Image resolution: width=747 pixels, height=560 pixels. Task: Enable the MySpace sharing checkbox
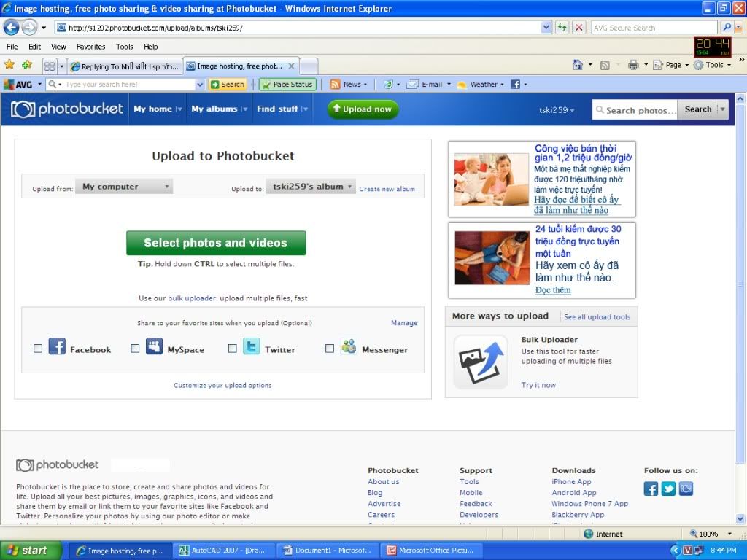[135, 349]
